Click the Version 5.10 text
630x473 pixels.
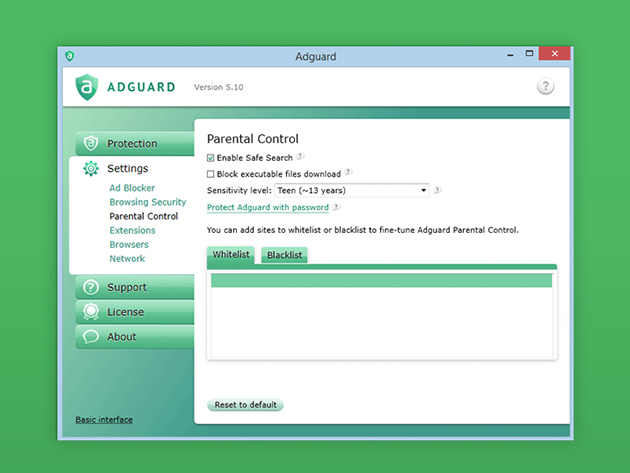[219, 87]
